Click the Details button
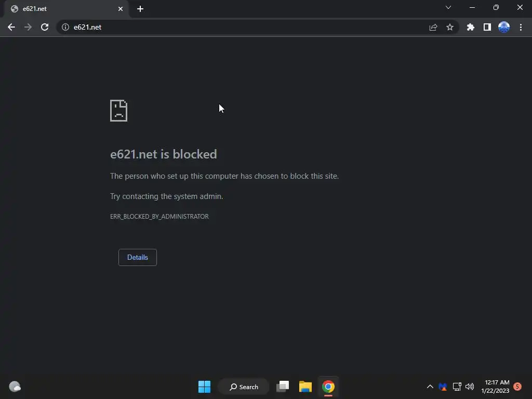Image resolution: width=532 pixels, height=399 pixels. (x=137, y=257)
